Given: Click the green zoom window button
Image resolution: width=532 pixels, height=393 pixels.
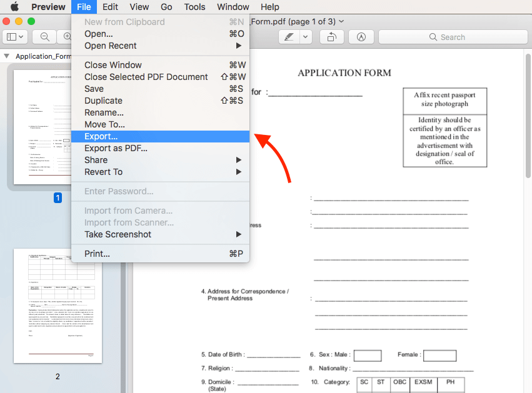Looking at the screenshot, I should (x=31, y=21).
